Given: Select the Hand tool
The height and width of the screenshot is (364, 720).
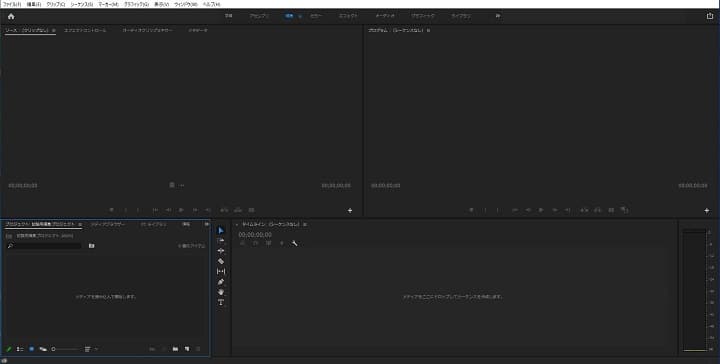Looking at the screenshot, I should coord(221,292).
